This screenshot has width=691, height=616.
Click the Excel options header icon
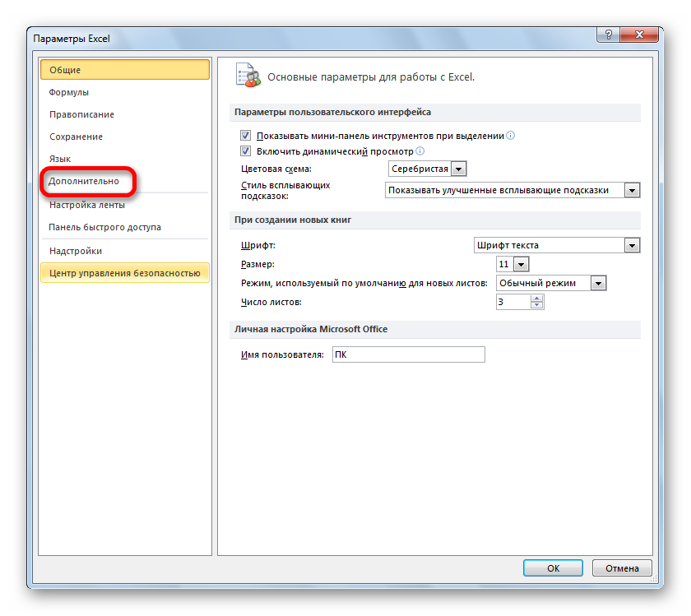click(x=248, y=76)
